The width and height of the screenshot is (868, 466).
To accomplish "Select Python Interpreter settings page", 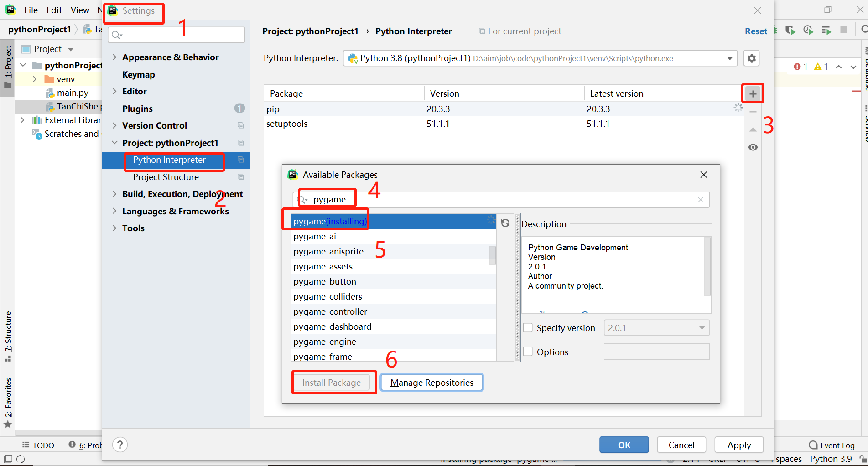I will click(169, 160).
